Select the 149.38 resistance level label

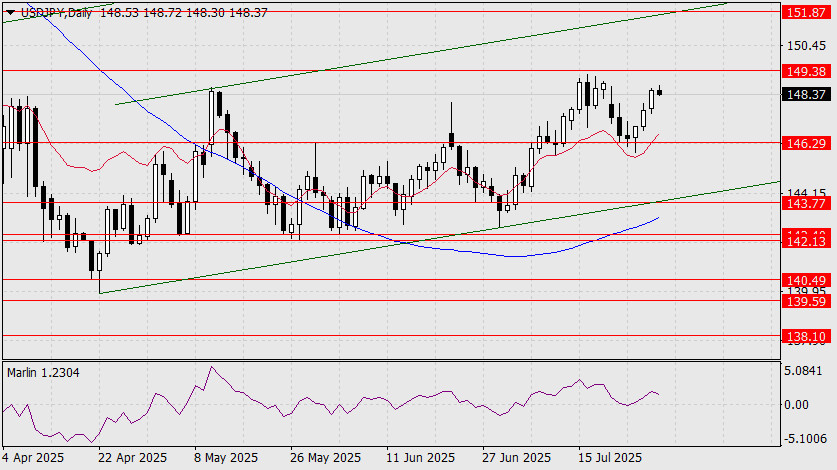pos(806,71)
